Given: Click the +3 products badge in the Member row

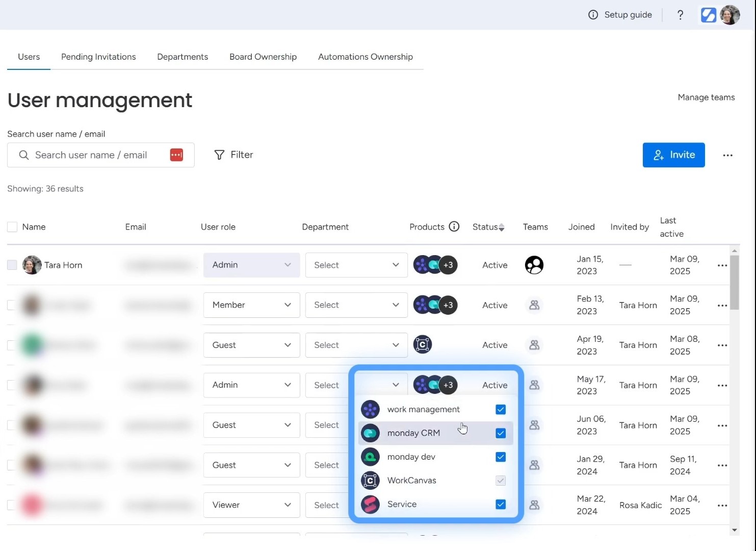Looking at the screenshot, I should click(448, 305).
